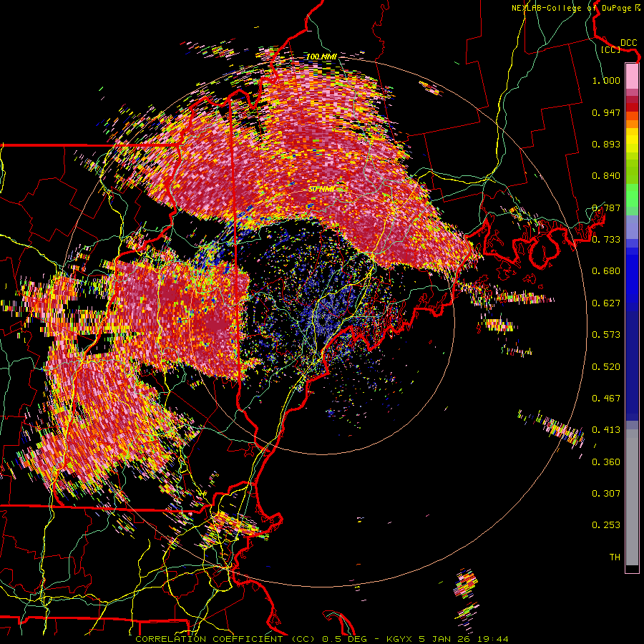The height and width of the screenshot is (644, 644).
Task: Select the 0.627 scale value
Action: point(606,303)
